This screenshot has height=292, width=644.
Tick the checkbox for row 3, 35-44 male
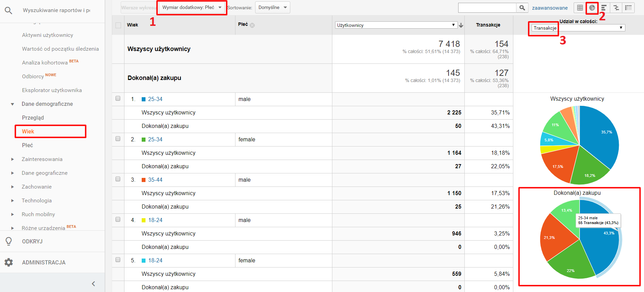118,179
